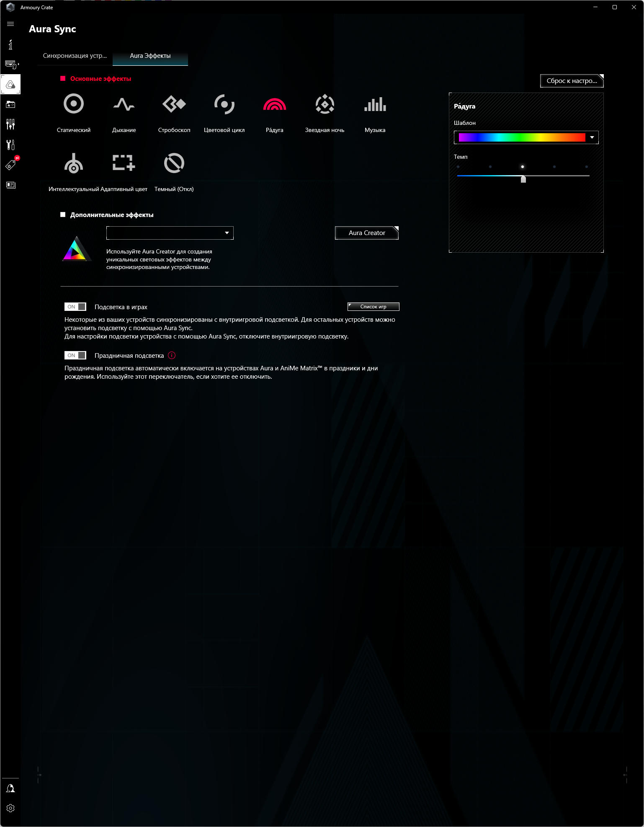Select the Интеллектуальный effect icon
This screenshot has height=827, width=644.
[74, 163]
